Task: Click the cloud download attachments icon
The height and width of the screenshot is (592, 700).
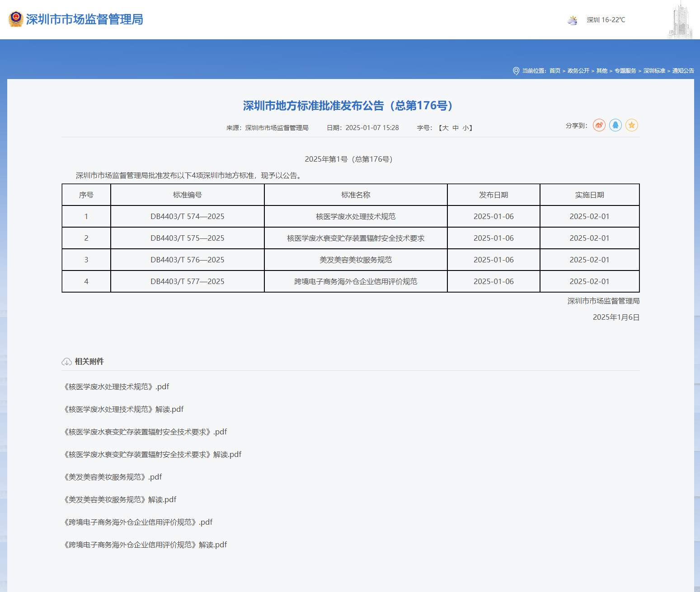Action: (66, 362)
